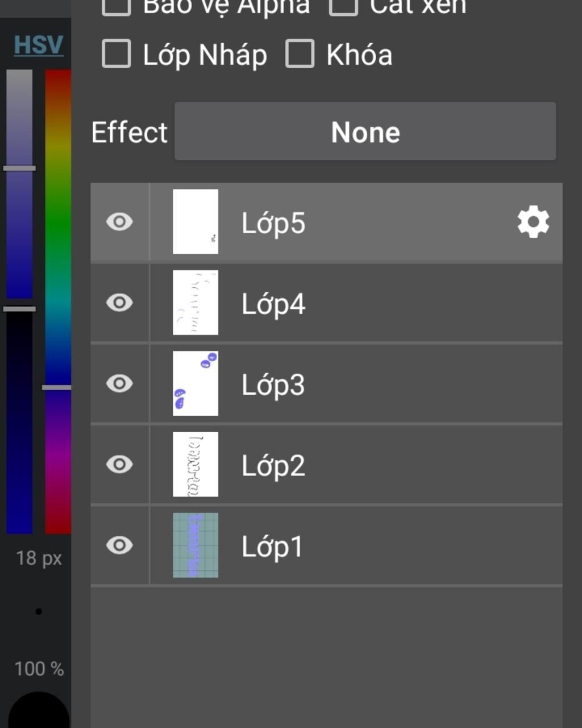Click the dark value slider bar
This screenshot has height=728, width=582.
click(19, 421)
